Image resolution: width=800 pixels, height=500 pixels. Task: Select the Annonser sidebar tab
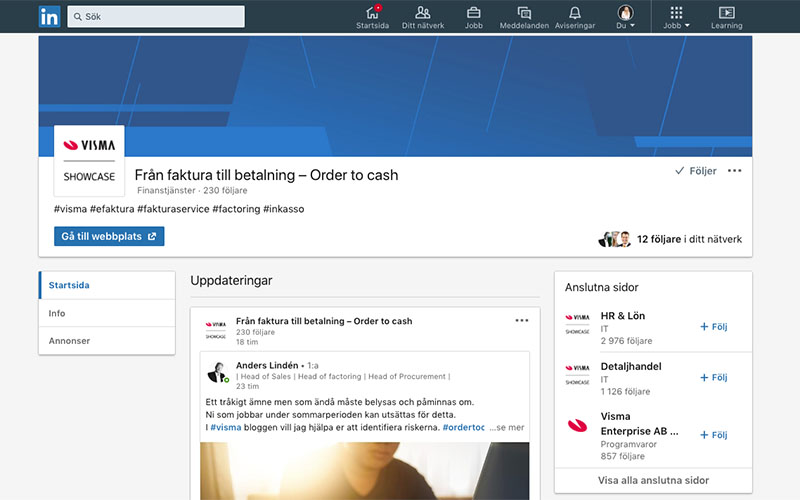click(107, 341)
